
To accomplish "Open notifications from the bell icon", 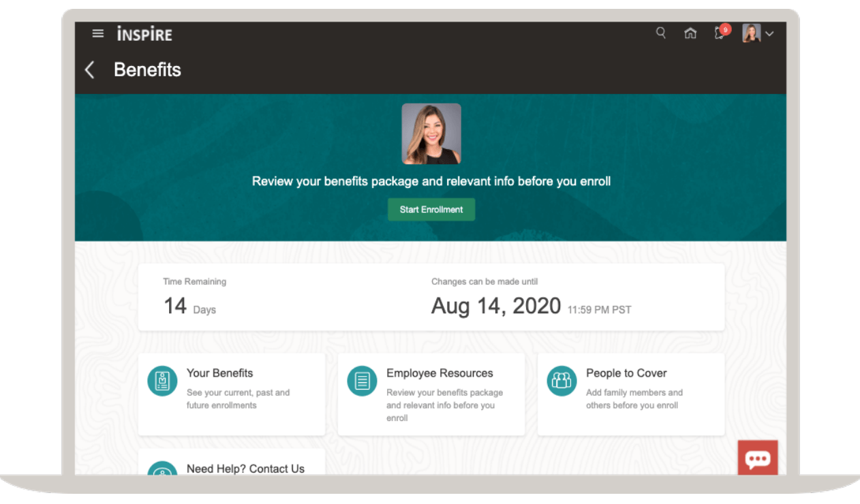I will click(718, 33).
